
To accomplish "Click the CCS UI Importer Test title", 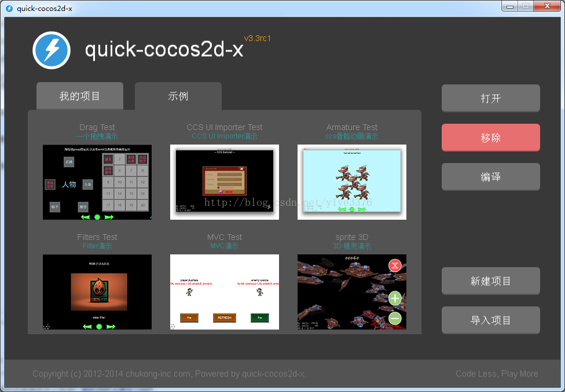I will point(225,127).
